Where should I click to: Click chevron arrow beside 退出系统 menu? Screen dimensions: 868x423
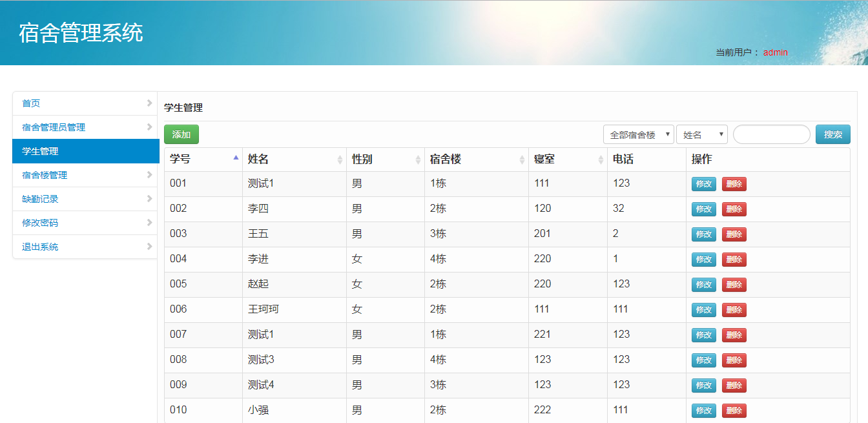(x=149, y=247)
